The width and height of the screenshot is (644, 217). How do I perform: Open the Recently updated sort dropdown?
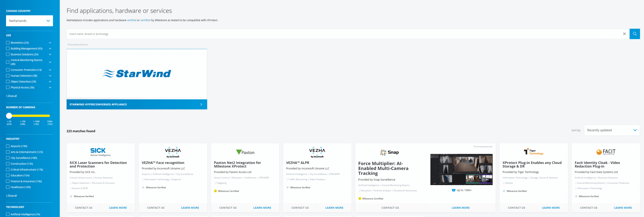point(612,130)
